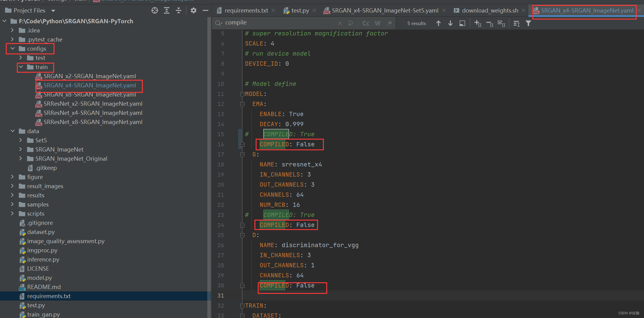Open Project Files view dropdown
This screenshot has height=318, width=644.
(x=53, y=11)
